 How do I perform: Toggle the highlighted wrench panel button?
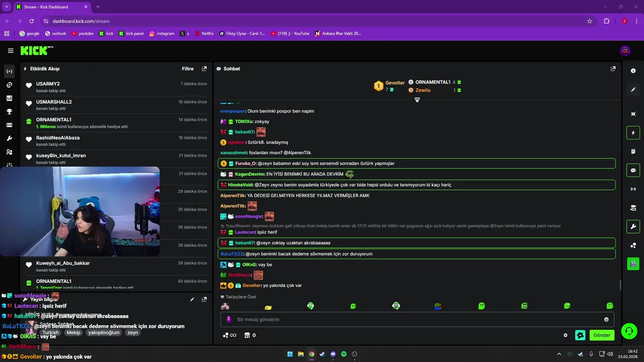coord(633,226)
